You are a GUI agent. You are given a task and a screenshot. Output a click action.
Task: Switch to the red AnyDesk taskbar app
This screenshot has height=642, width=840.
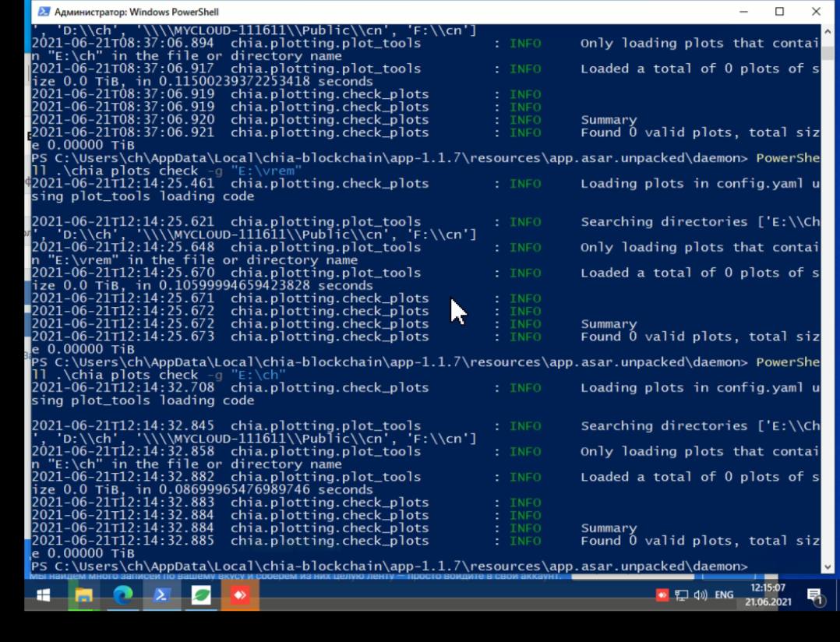coord(240,595)
